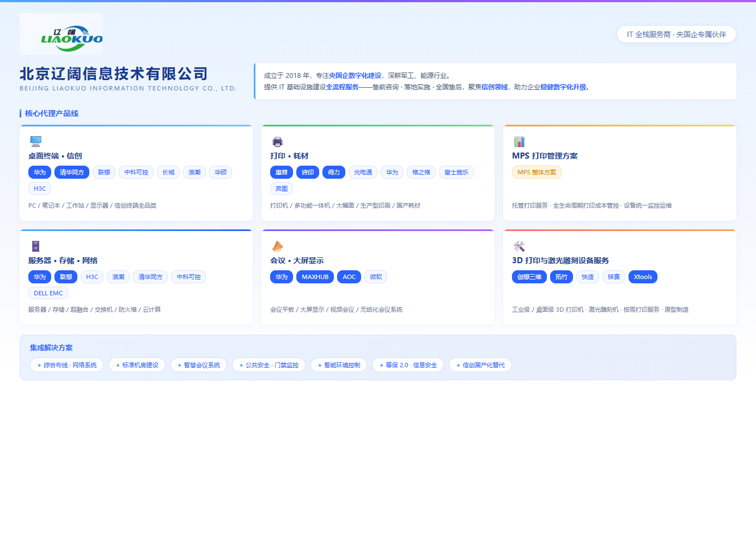Image resolution: width=756 pixels, height=540 pixels.
Task: Choose the 拓竹 brand tag
Action: pos(562,277)
